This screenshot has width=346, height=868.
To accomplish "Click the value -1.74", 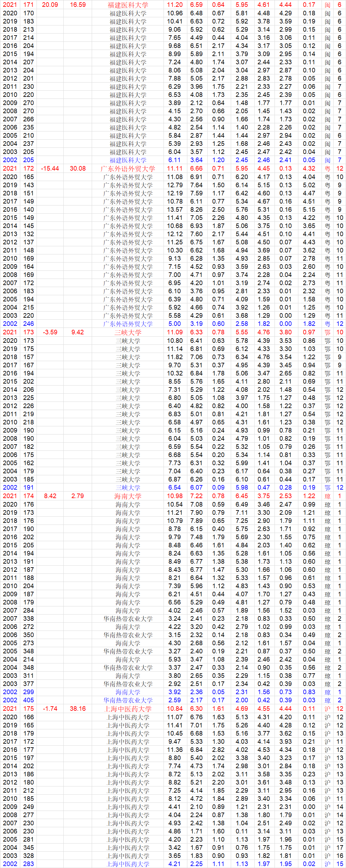I will tap(50, 708).
